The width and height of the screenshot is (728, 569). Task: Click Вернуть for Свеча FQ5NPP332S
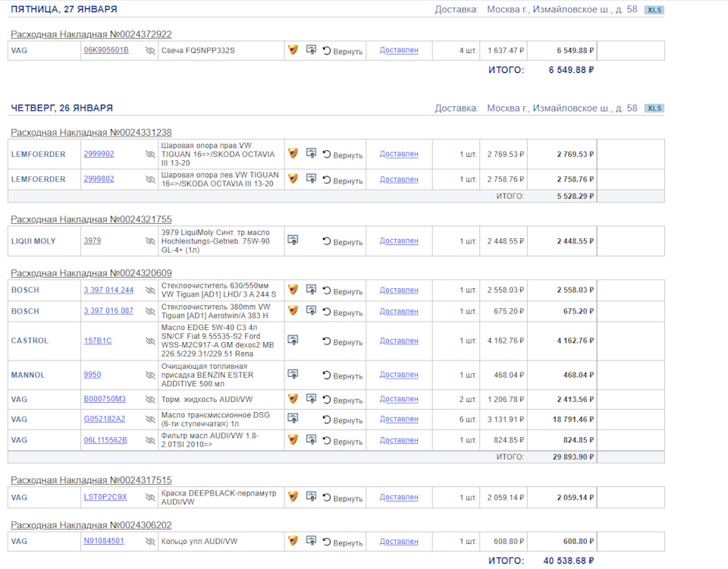coord(343,51)
